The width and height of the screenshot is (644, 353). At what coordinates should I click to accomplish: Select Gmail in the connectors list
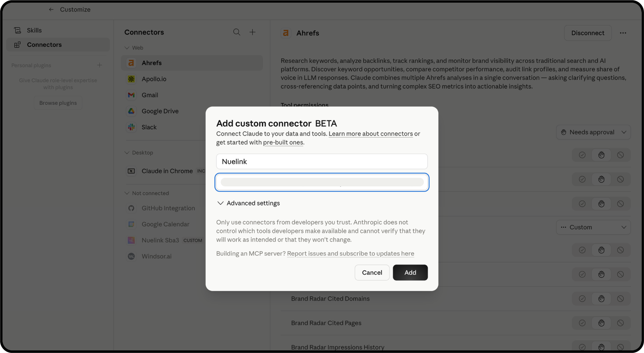(150, 95)
